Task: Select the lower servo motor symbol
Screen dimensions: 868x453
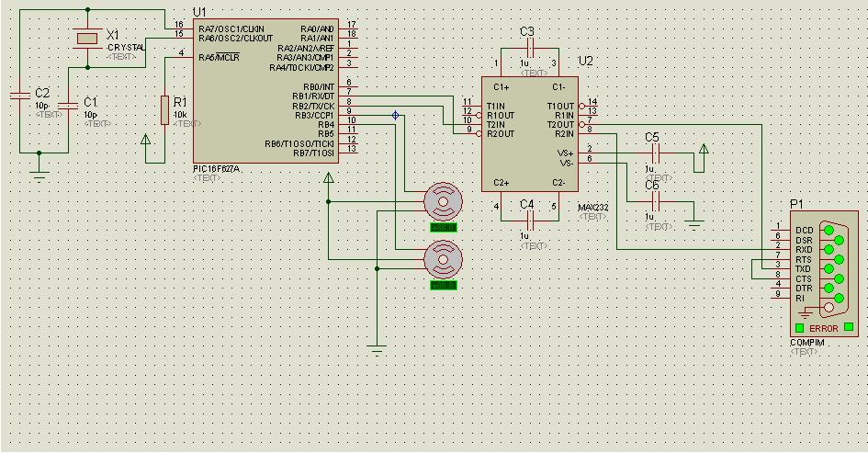Action: 444,258
